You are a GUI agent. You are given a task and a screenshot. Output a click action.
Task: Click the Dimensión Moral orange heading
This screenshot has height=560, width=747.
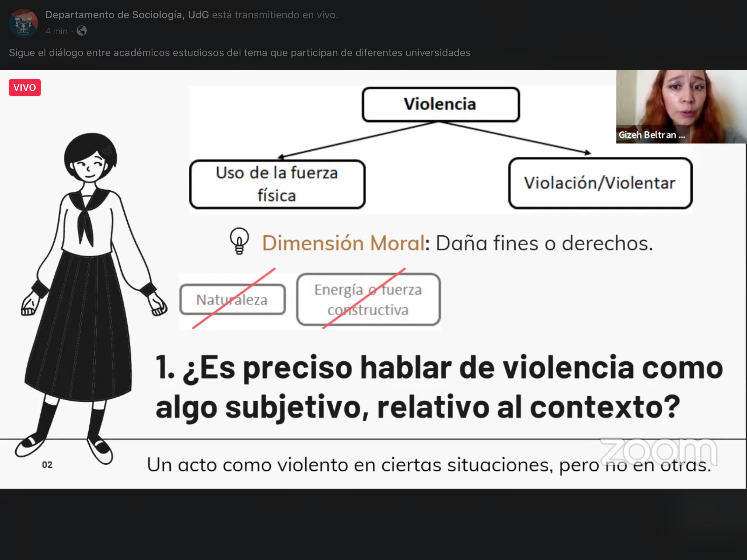[x=344, y=243]
